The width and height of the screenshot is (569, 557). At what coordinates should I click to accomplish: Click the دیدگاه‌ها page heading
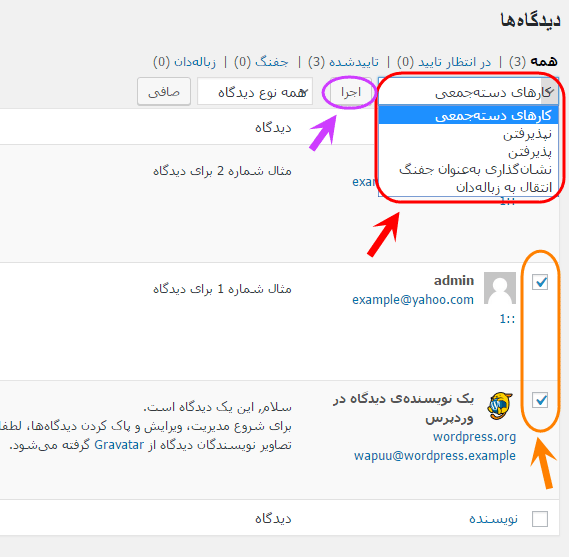tap(530, 20)
